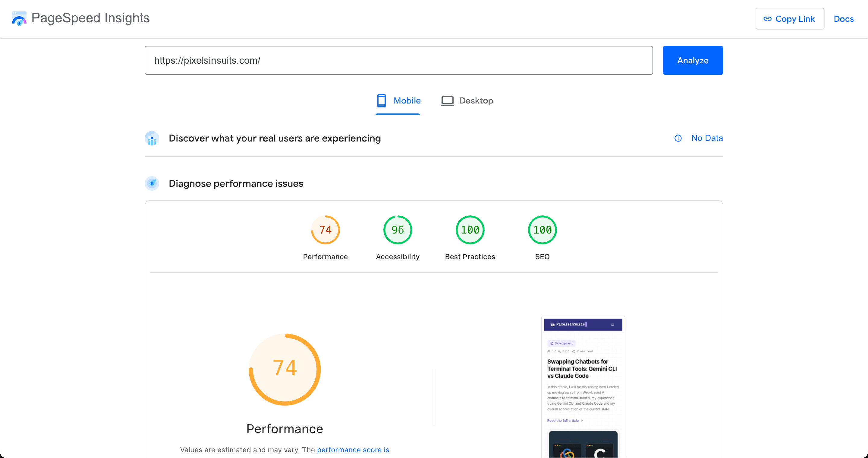Select the Performance score circle showing 74
The height and width of the screenshot is (458, 868).
click(325, 230)
